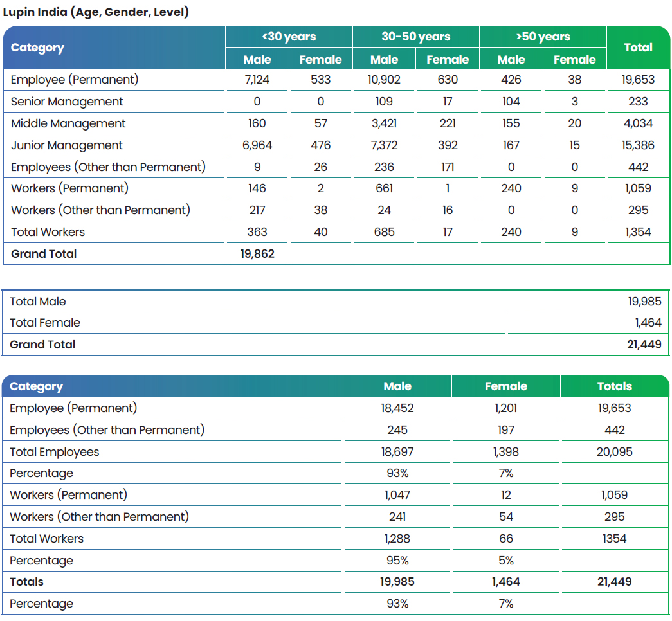The image size is (672, 621).
Task: Select the Total Workers male value 1,288
Action: pyautogui.click(x=397, y=539)
